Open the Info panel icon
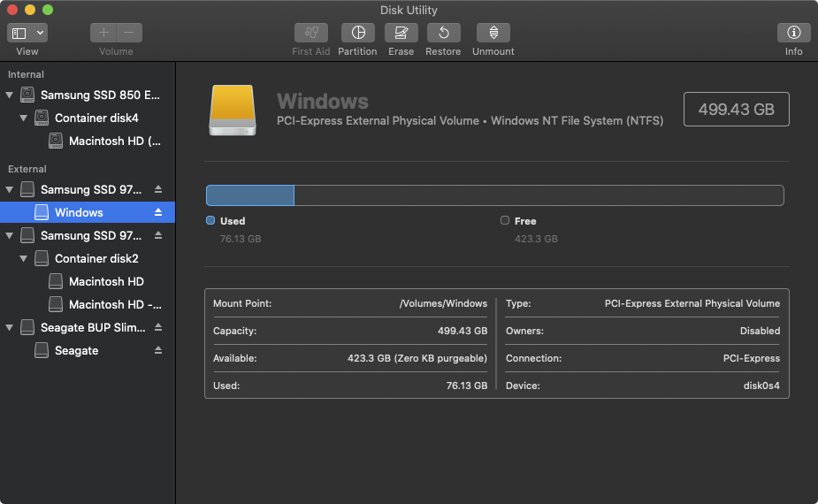The height and width of the screenshot is (504, 818). [x=793, y=33]
